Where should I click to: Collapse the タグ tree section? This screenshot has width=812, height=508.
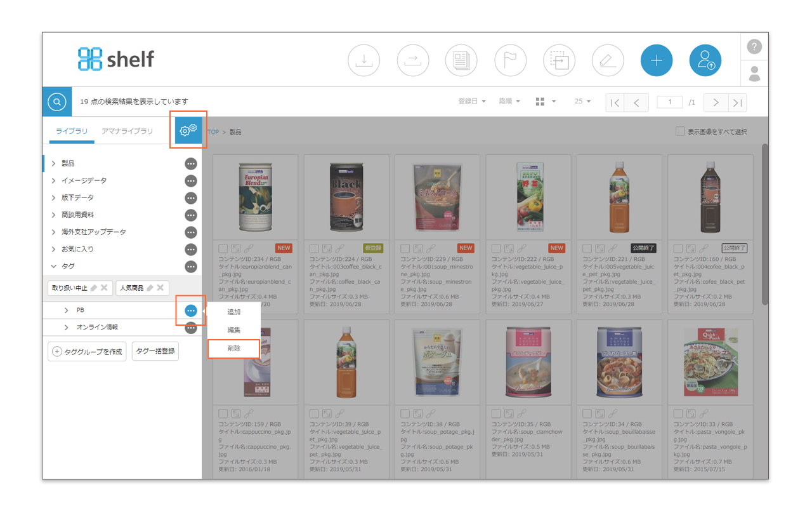(x=53, y=267)
